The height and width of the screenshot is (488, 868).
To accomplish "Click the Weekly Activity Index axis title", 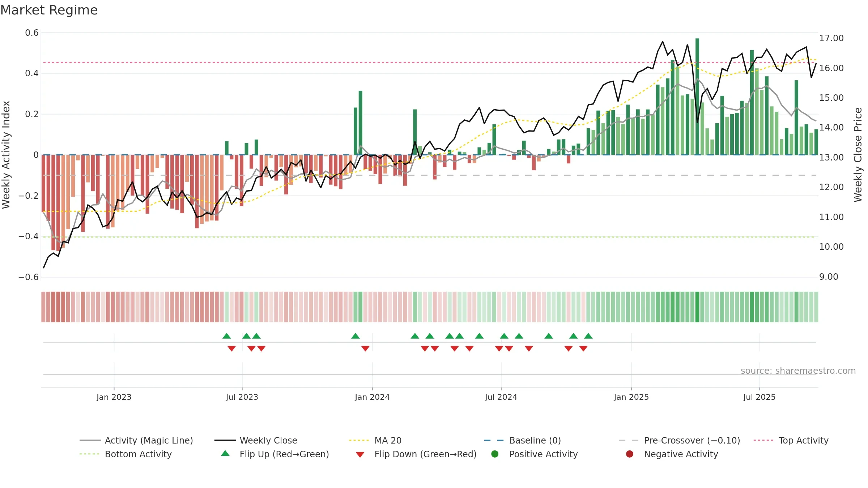I will [6, 155].
